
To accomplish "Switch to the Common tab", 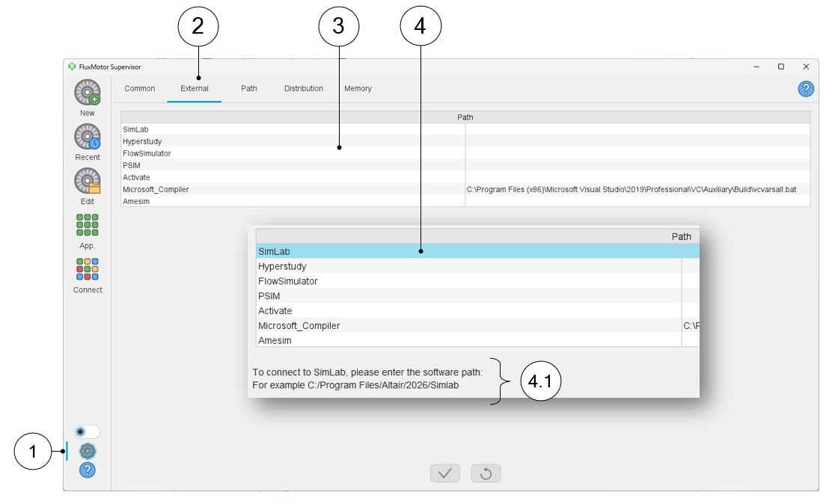I will 139,89.
